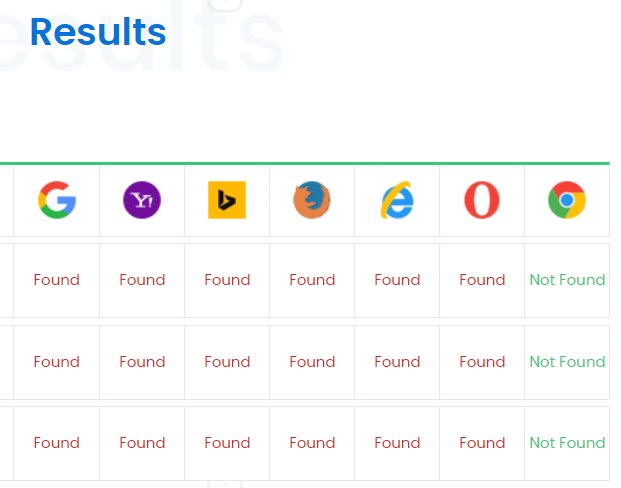Click first row Opera 'Found' cell
Image resolution: width=621 pixels, height=488 pixels.
pos(482,280)
